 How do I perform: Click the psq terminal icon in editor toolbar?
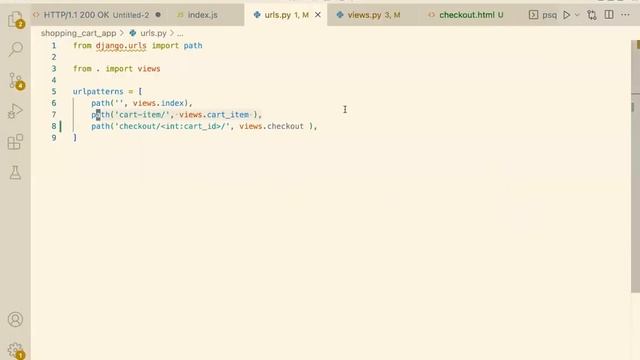pos(543,15)
